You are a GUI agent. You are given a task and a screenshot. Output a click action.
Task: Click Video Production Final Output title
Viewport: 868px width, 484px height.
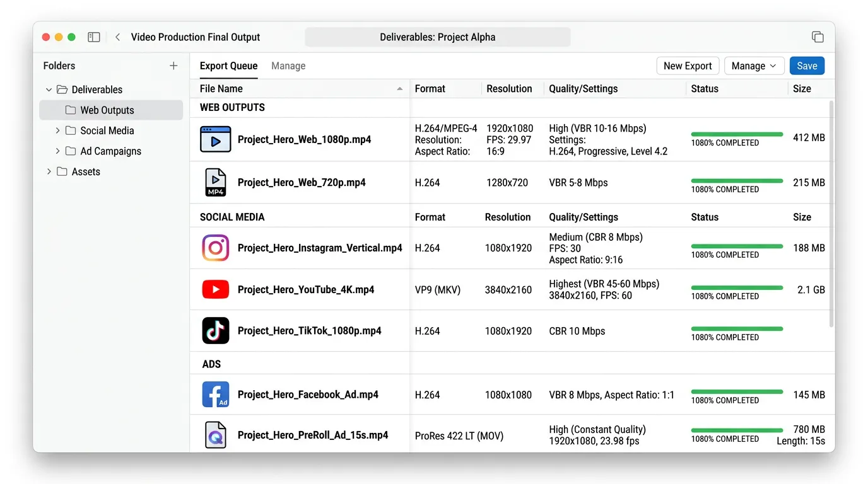click(x=196, y=37)
